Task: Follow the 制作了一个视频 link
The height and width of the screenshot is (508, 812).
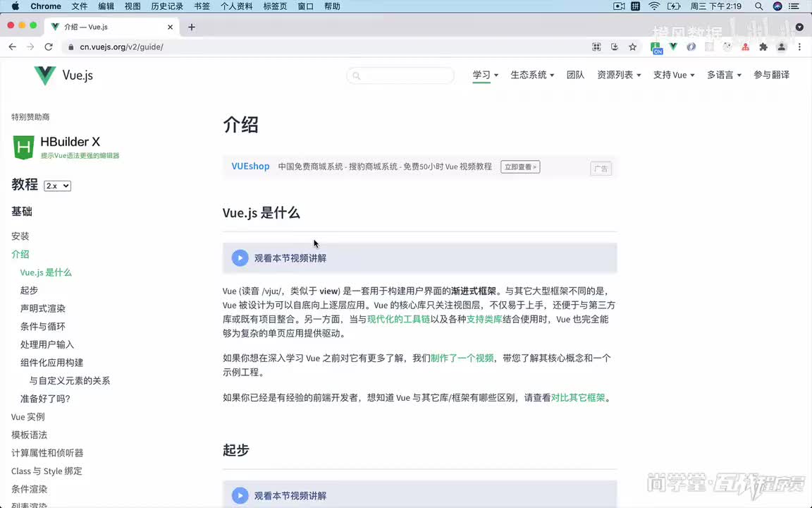Action: tap(462, 358)
